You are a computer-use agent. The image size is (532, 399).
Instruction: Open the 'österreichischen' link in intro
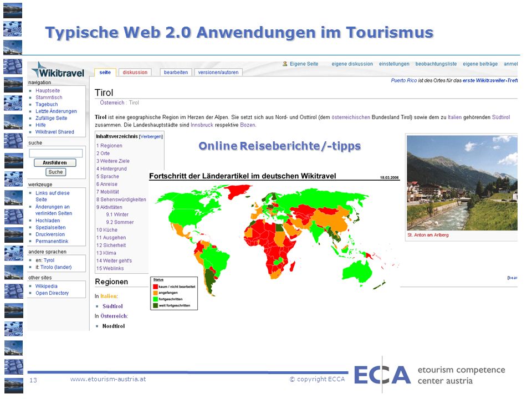(x=351, y=117)
